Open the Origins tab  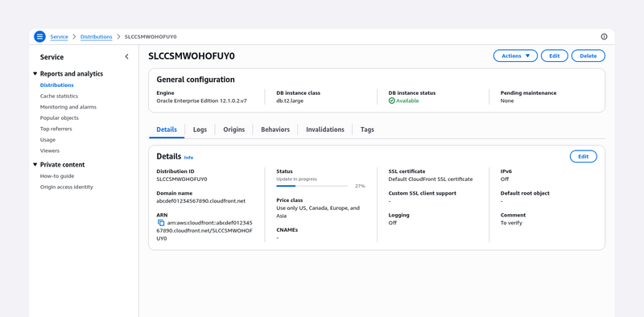pyautogui.click(x=233, y=130)
